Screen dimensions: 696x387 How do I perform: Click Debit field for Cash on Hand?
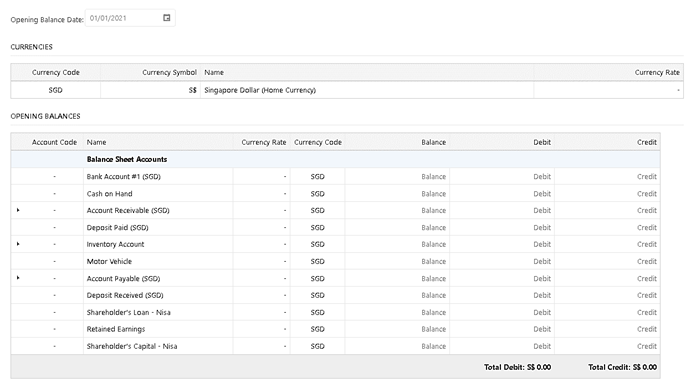tap(502, 194)
